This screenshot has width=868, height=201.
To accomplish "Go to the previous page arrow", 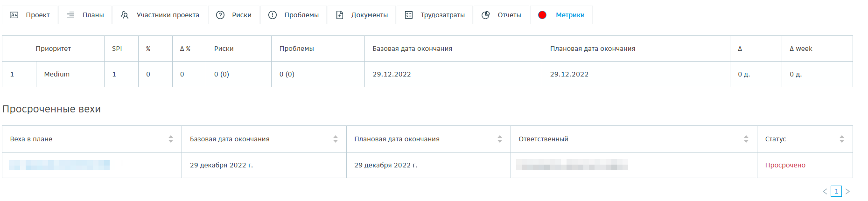I will (825, 191).
